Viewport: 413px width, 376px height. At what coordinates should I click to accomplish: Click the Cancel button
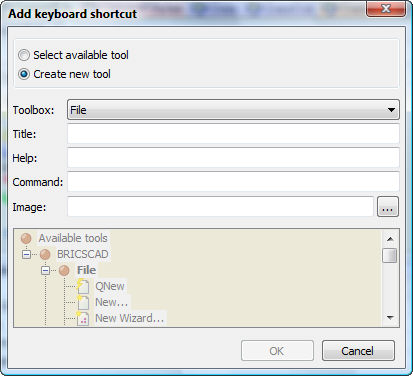[x=358, y=351]
